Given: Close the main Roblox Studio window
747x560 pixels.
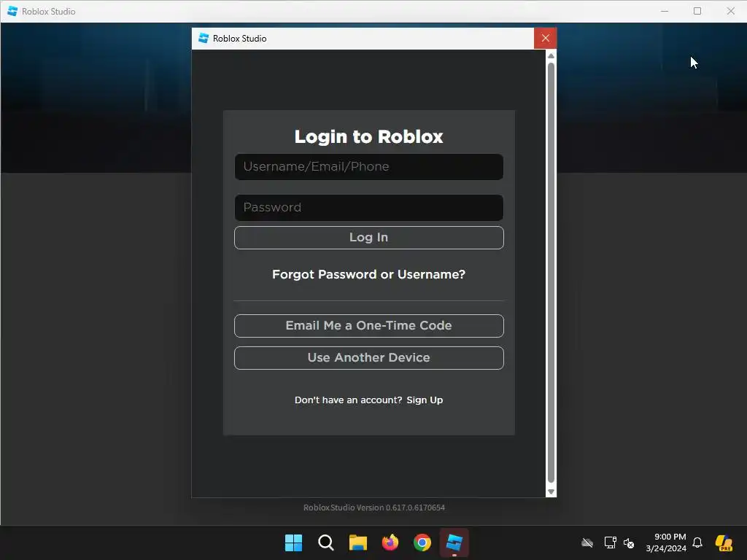Looking at the screenshot, I should [x=730, y=11].
